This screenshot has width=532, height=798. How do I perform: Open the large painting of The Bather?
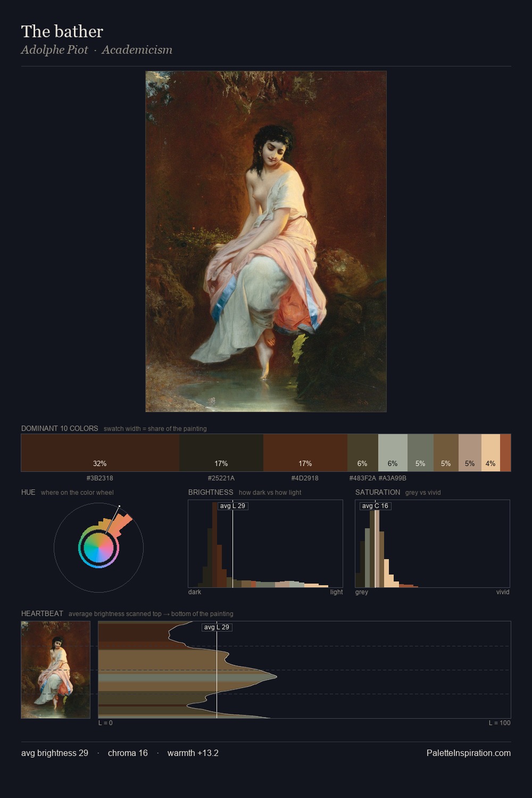click(x=266, y=242)
